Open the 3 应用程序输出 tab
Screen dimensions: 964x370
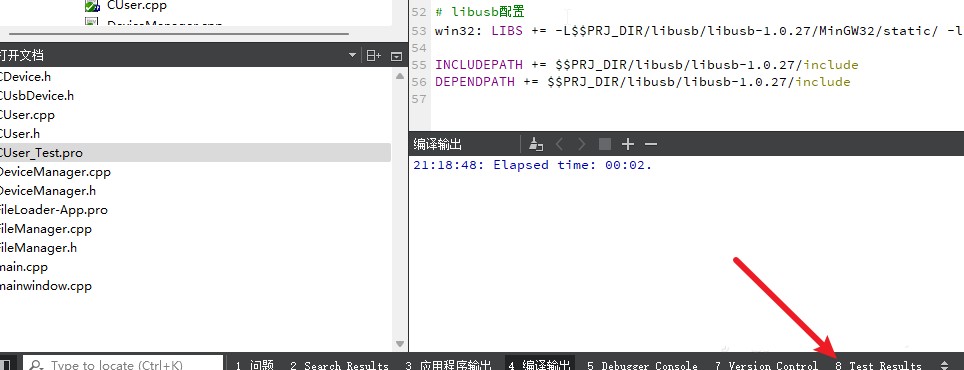click(449, 365)
